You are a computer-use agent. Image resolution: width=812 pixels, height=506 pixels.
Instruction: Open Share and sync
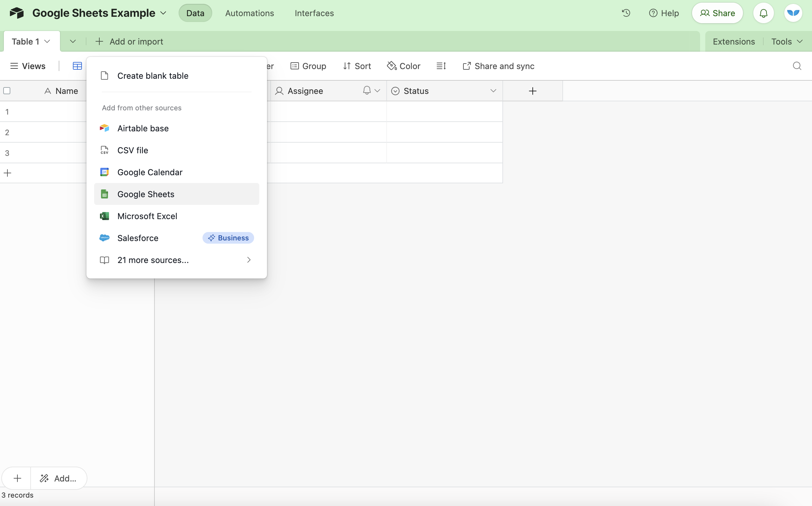pyautogui.click(x=498, y=66)
